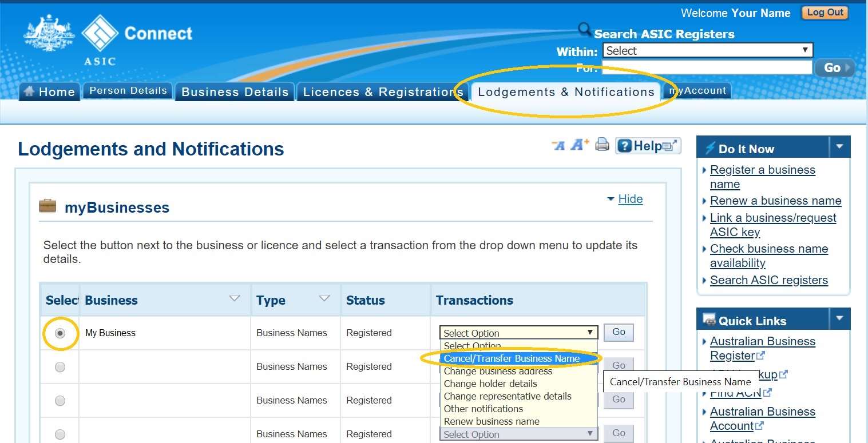Choose Change business address option
The height and width of the screenshot is (443, 868).
(x=519, y=371)
